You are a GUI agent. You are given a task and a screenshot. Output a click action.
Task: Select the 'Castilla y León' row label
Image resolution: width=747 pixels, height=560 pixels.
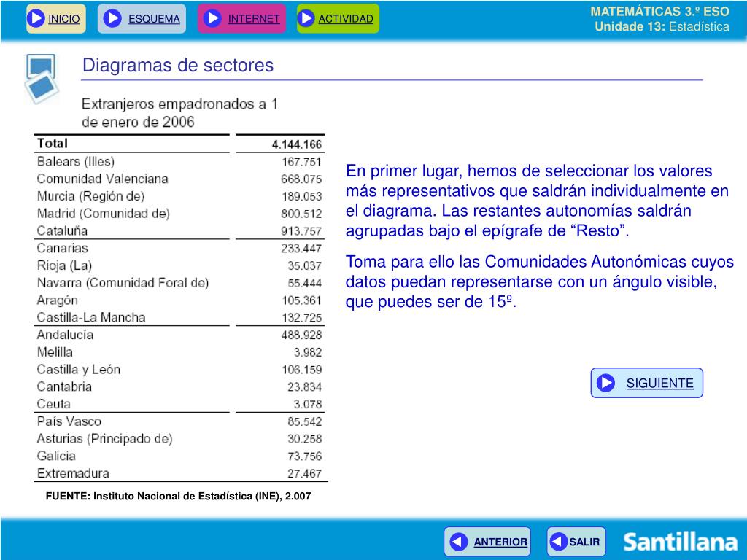coord(79,370)
